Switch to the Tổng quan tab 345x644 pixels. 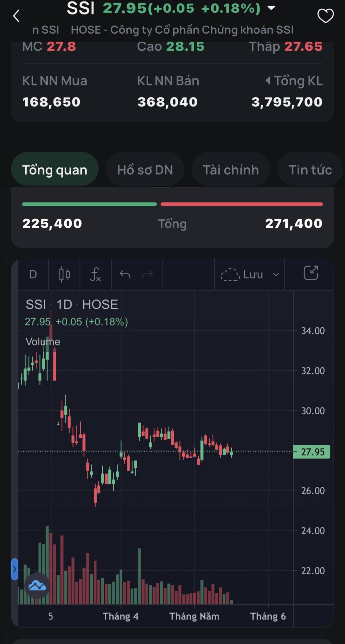pos(55,169)
